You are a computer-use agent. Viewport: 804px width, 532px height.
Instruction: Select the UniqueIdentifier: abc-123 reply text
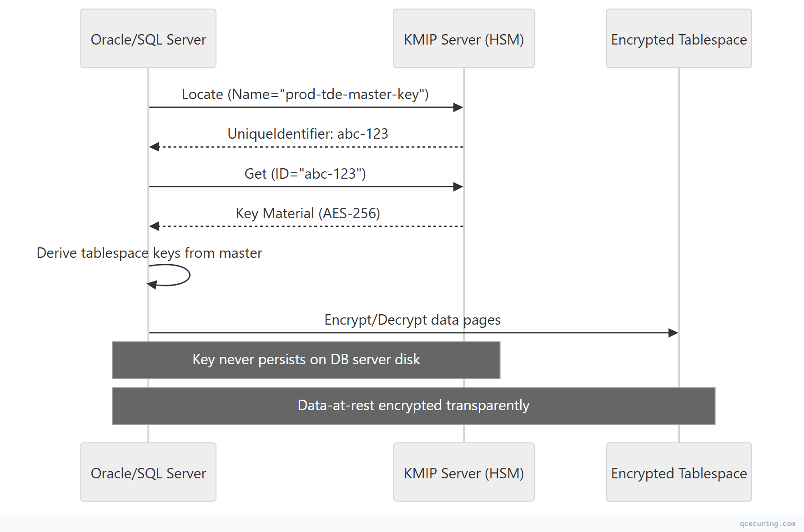pos(308,134)
